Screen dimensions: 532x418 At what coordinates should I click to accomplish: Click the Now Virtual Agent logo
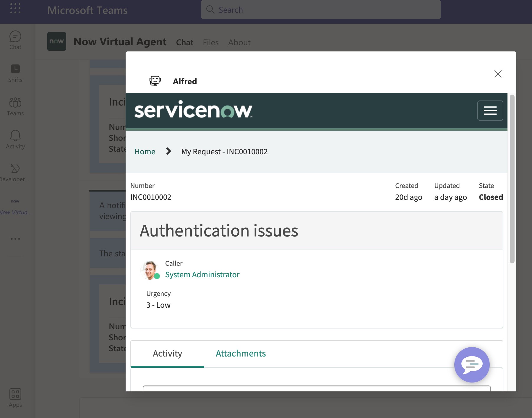coord(57,41)
